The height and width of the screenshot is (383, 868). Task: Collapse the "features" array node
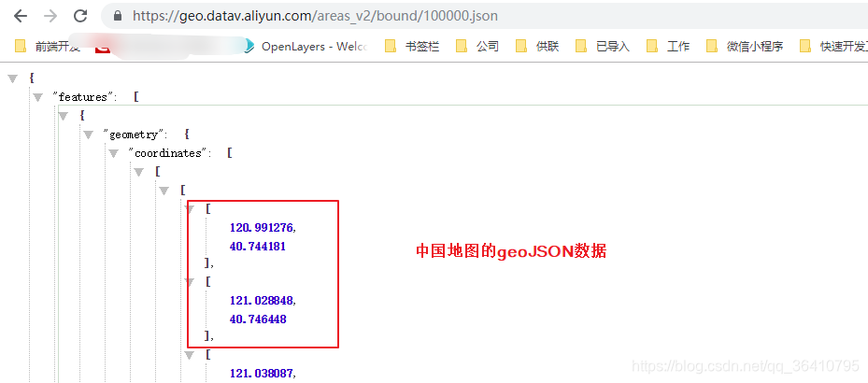37,98
